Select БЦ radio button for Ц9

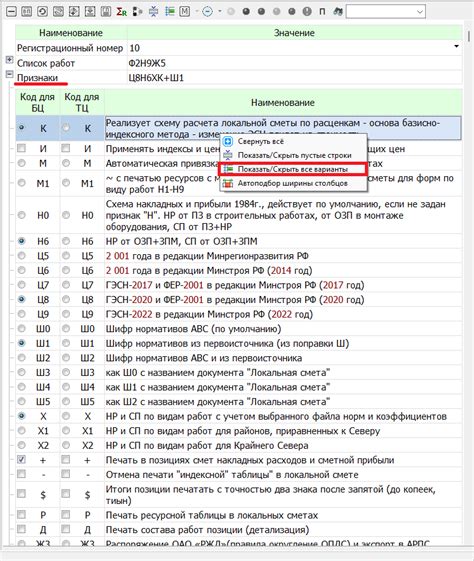(21, 314)
